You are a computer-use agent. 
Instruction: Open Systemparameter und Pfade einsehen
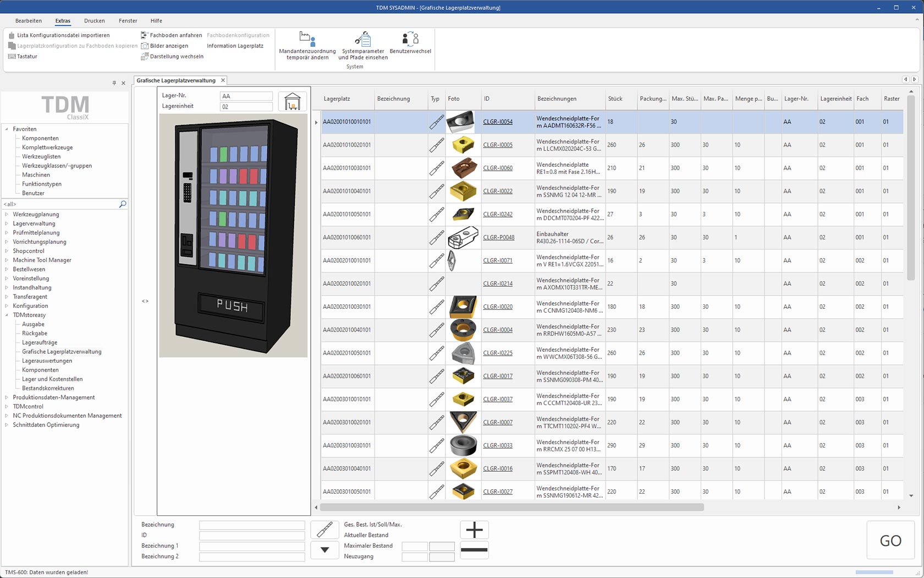pos(362,46)
